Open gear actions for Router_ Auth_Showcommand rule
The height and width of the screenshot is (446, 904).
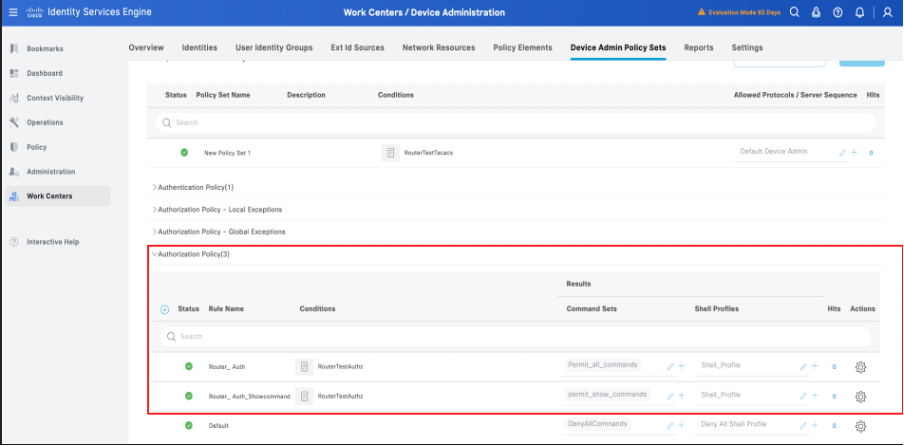point(860,396)
